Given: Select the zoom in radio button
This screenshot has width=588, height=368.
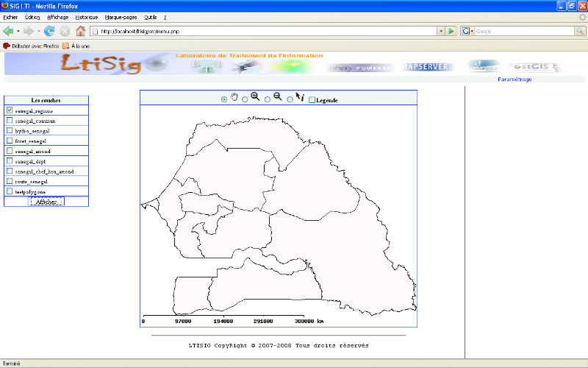Looking at the screenshot, I should point(245,99).
